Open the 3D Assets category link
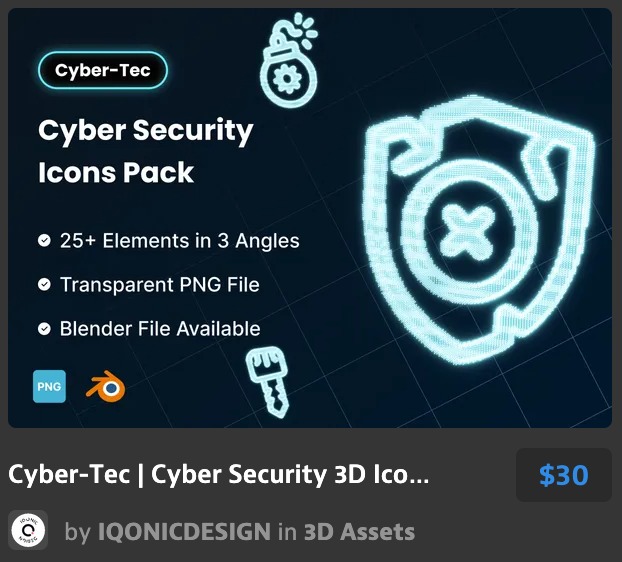The width and height of the screenshot is (622, 562). coord(359,531)
